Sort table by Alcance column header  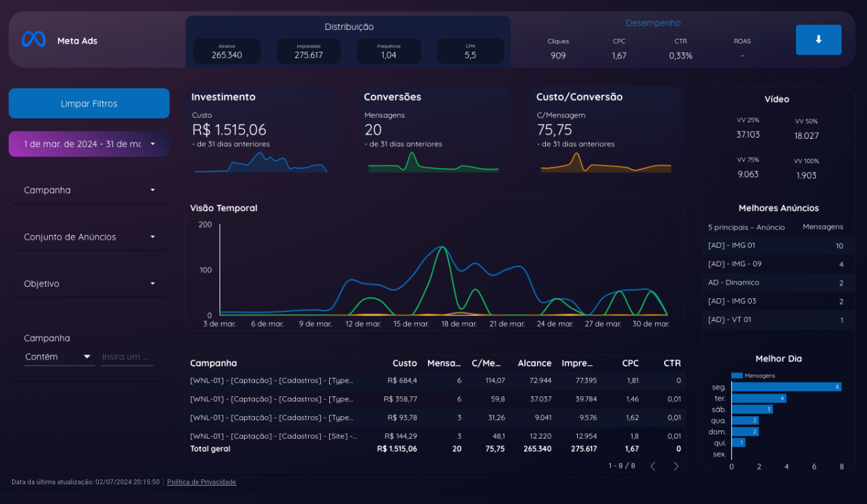click(x=534, y=363)
